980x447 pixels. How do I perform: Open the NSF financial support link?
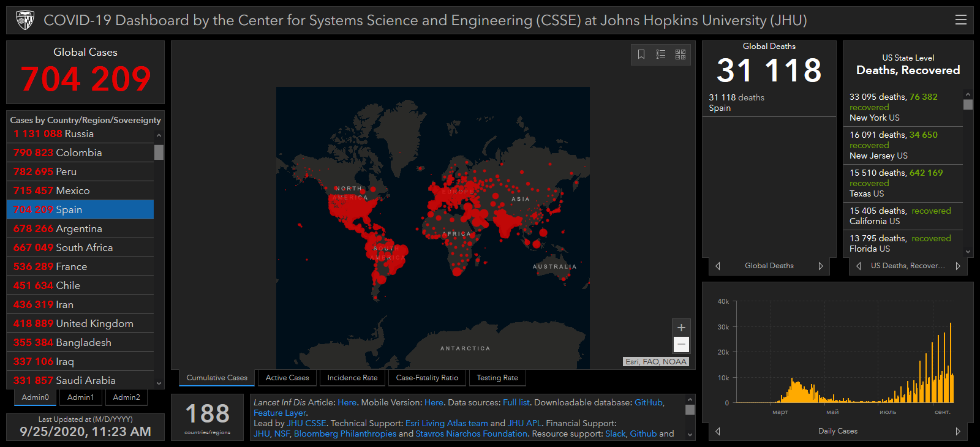coord(282,434)
